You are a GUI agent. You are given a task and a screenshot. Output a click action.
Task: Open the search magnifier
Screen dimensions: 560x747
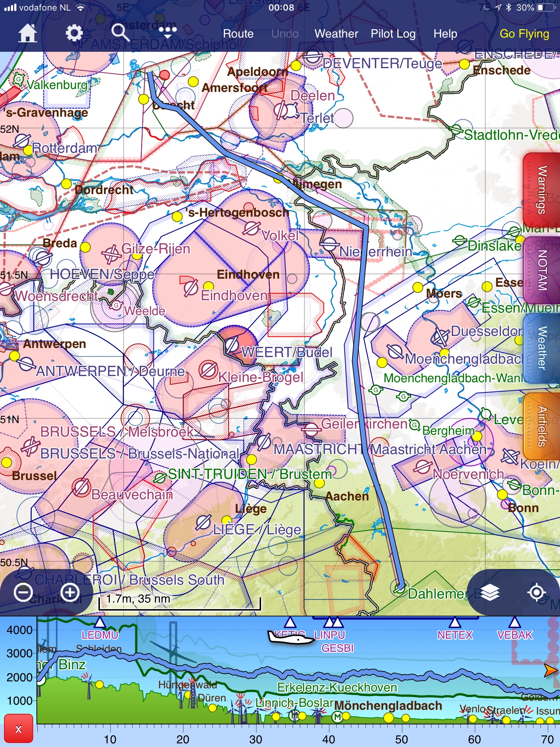pyautogui.click(x=120, y=33)
